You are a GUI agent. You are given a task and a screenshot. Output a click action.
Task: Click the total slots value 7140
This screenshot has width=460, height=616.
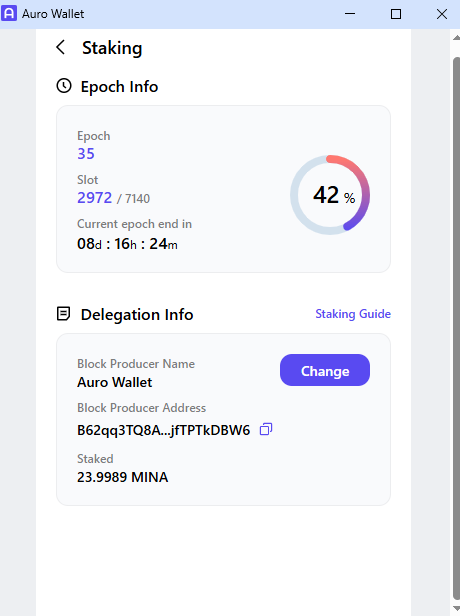coord(137,199)
